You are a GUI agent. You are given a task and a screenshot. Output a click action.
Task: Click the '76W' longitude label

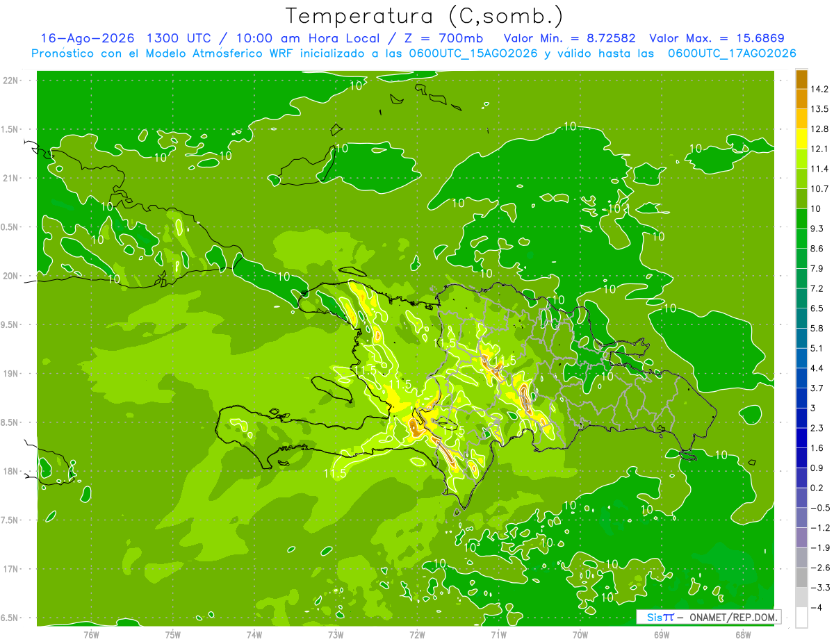coord(92,635)
